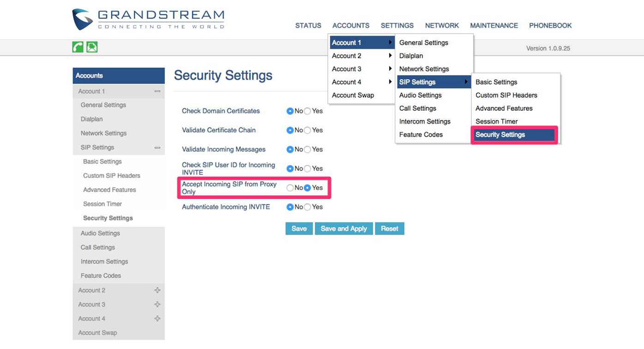Collapse Account 1 using minus icon
The image size is (644, 349).
coord(157,91)
